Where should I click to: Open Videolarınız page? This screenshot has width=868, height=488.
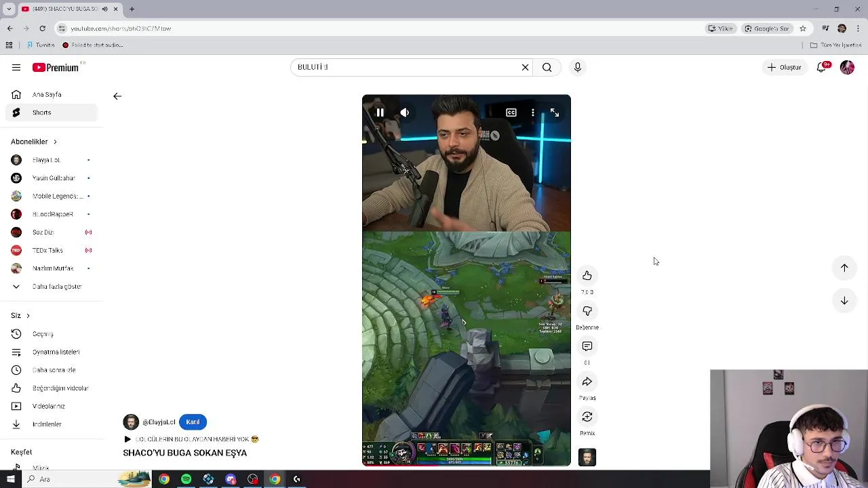52,406
